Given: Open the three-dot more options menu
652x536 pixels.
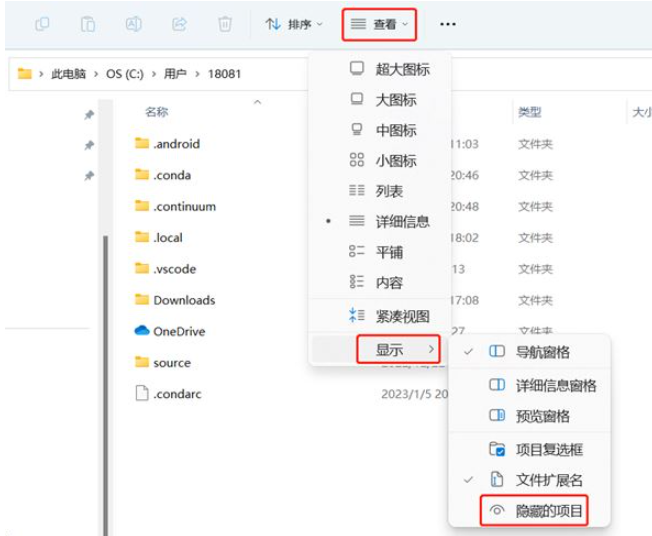Looking at the screenshot, I should coord(448,24).
